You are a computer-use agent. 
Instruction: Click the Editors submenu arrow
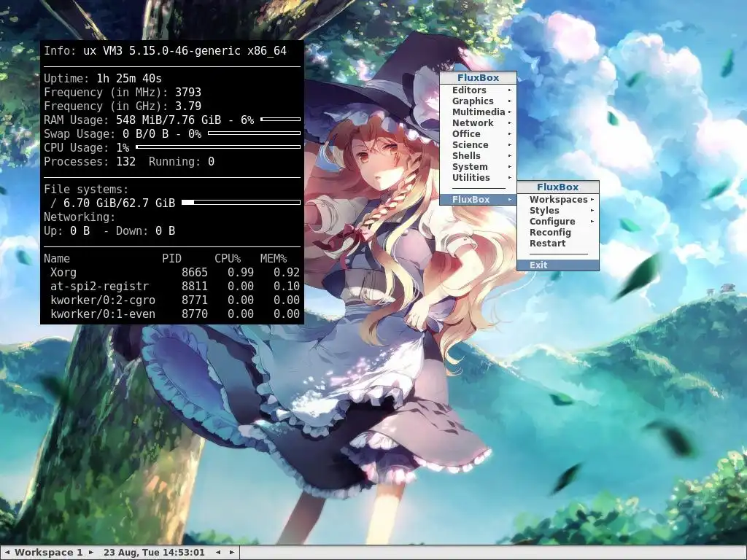pyautogui.click(x=510, y=90)
